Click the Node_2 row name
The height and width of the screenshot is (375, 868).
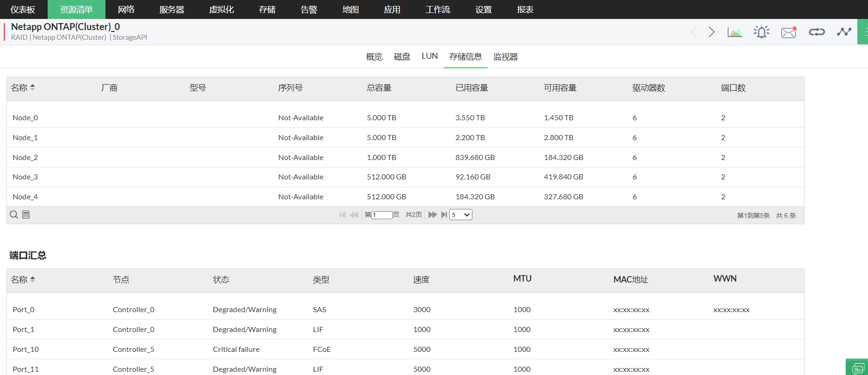pos(25,157)
